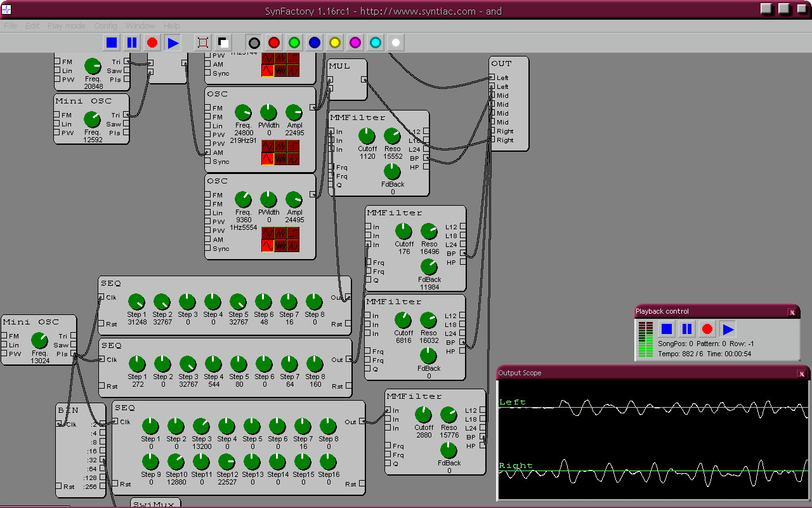Click the red record button in the main toolbar
Image resolution: width=812 pixels, height=508 pixels.
click(x=152, y=43)
